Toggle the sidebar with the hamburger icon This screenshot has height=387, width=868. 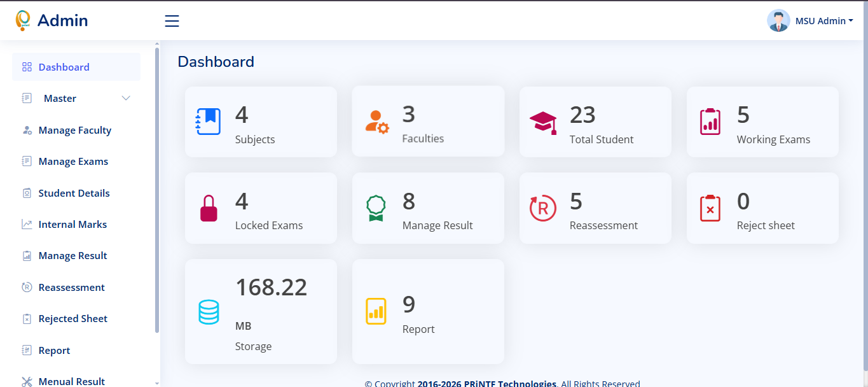pos(172,20)
